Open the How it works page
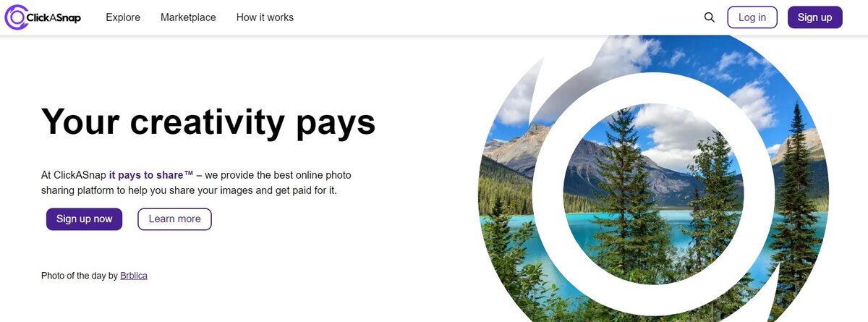868x322 pixels. click(x=265, y=17)
